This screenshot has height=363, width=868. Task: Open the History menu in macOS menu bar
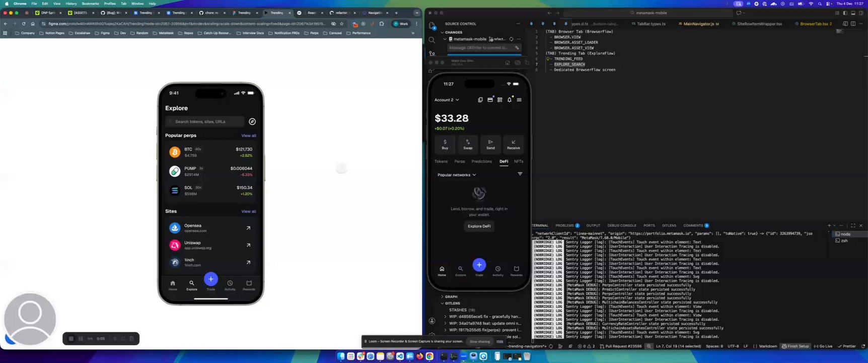pos(71,4)
